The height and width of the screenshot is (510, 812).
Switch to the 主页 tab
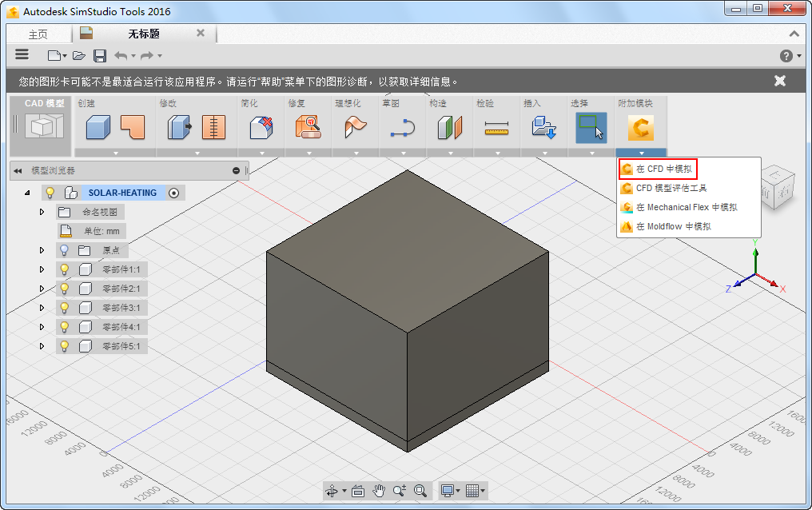pos(38,34)
